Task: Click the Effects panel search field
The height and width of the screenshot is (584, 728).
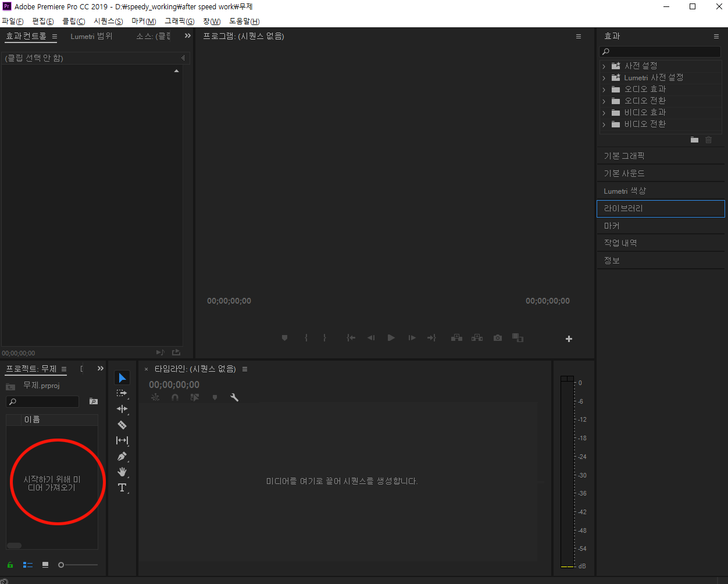Action: [661, 52]
